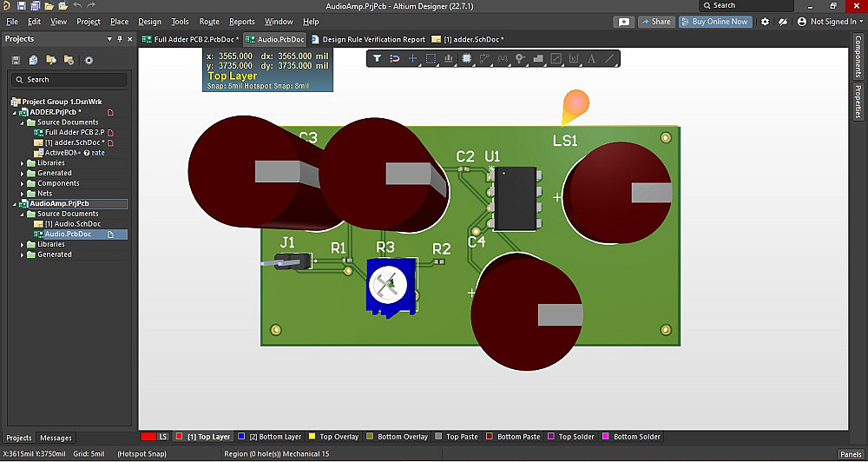Activate the Interactive Routing tool

click(x=484, y=58)
